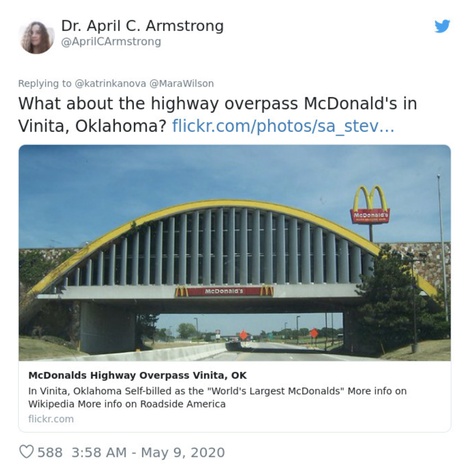
Task: Click the red McDonald's banner on the overpass
Action: 224,291
